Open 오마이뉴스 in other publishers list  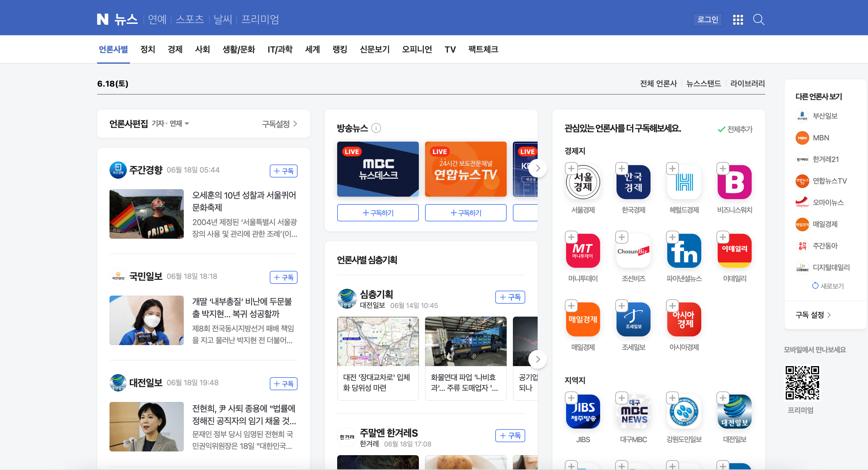(x=820, y=203)
